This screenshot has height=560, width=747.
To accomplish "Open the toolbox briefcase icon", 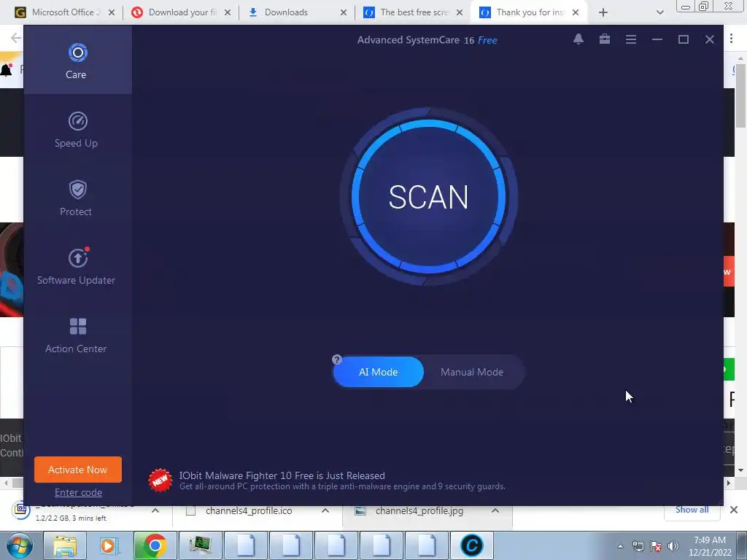I will tap(605, 39).
